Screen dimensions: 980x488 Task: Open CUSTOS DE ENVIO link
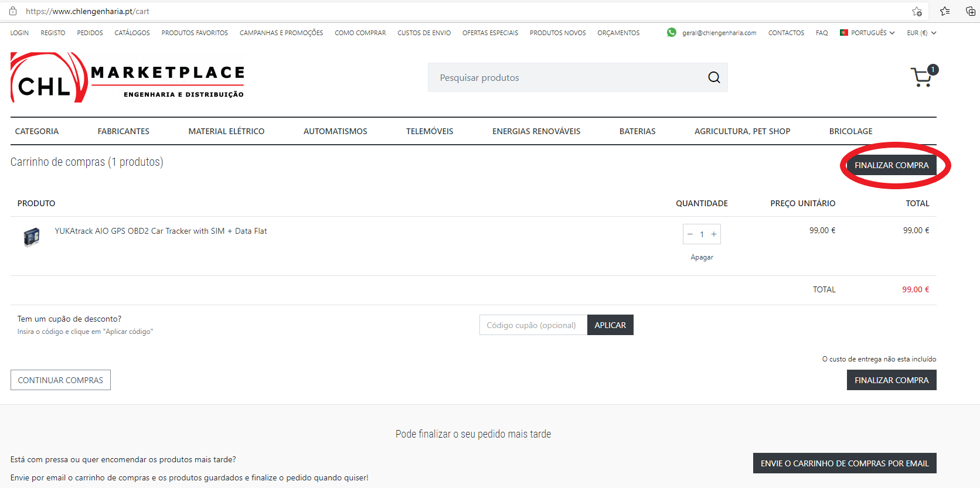tap(424, 33)
